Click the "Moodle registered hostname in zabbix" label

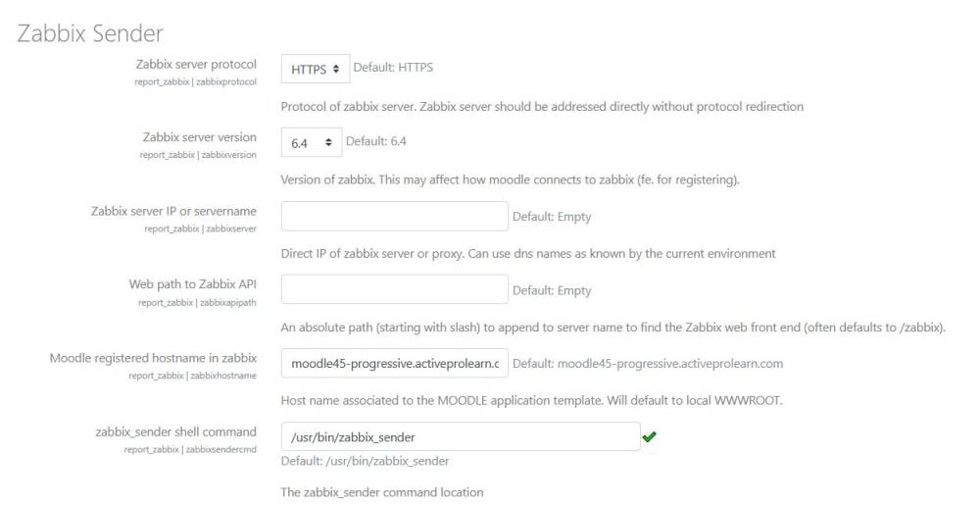point(153,358)
